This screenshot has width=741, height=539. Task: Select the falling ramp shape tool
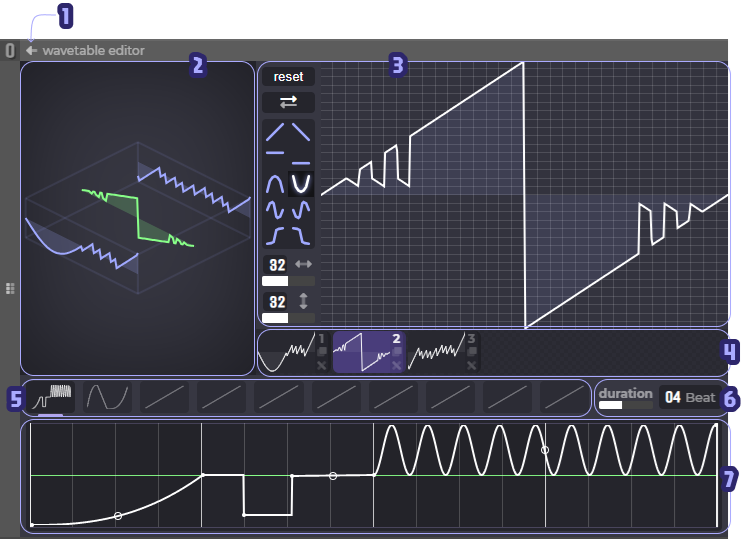301,131
